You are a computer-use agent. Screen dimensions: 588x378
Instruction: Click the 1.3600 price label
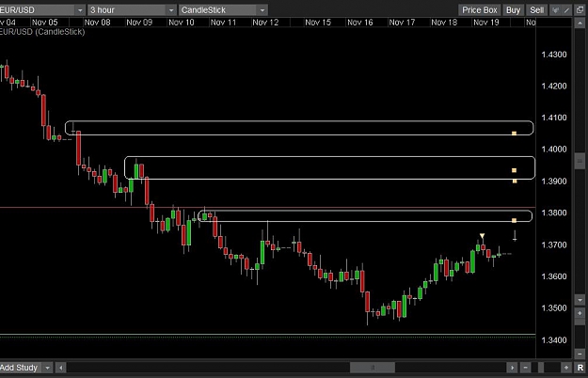point(554,276)
